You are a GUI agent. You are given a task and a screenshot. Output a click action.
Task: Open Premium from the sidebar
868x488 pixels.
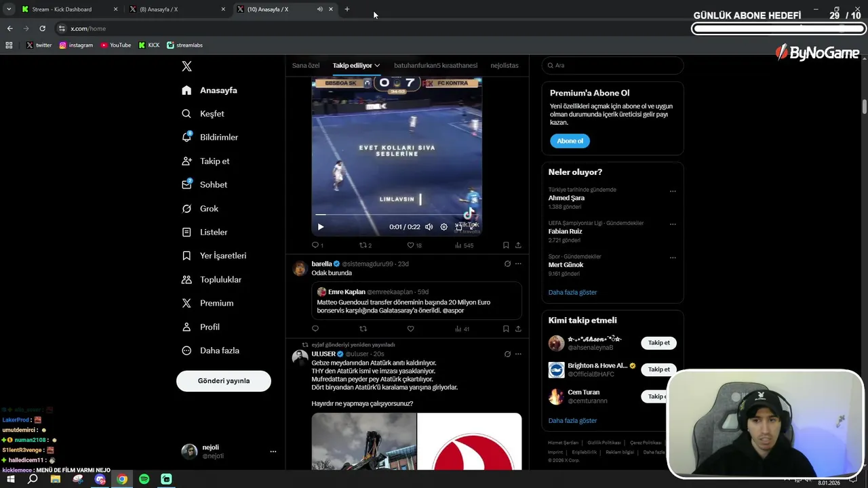coord(208,303)
